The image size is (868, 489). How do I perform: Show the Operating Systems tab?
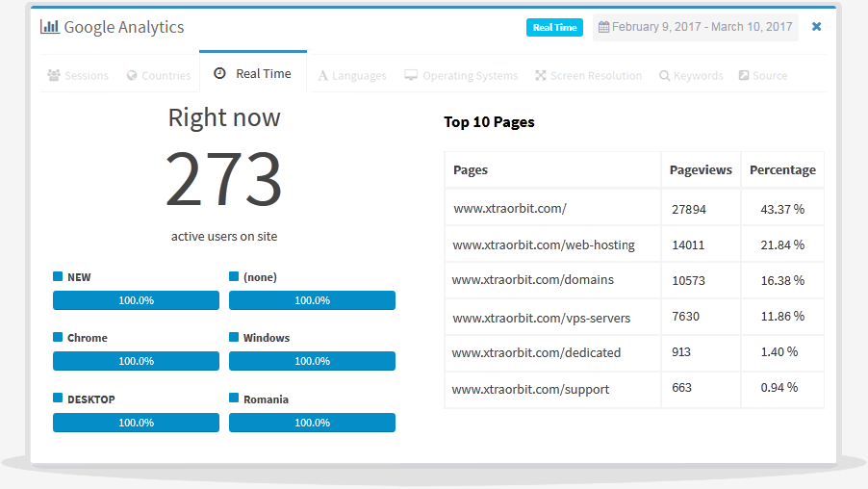(461, 75)
